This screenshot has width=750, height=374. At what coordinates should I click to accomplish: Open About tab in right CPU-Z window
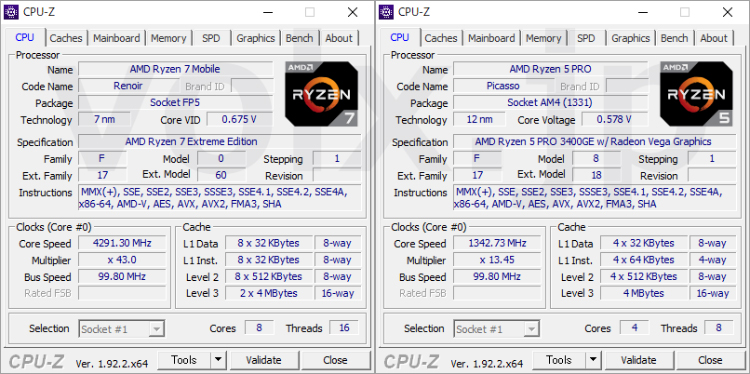714,38
